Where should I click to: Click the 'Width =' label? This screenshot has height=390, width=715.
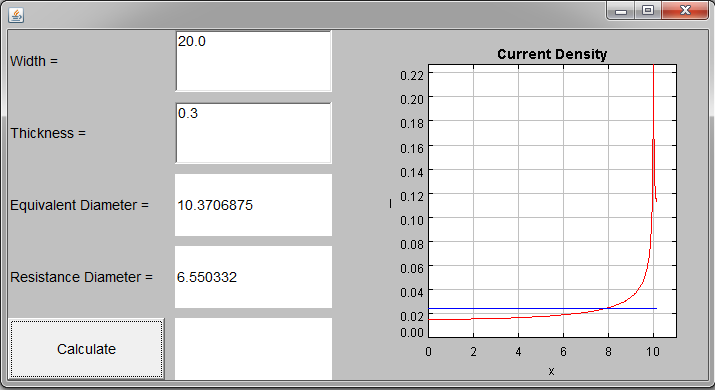pos(34,61)
